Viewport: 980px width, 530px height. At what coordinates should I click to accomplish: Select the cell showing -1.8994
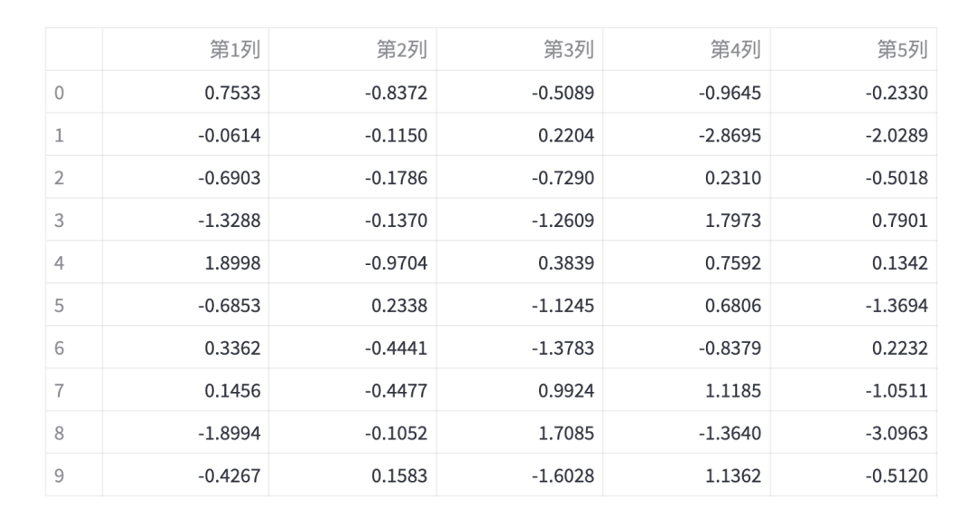[x=186, y=433]
